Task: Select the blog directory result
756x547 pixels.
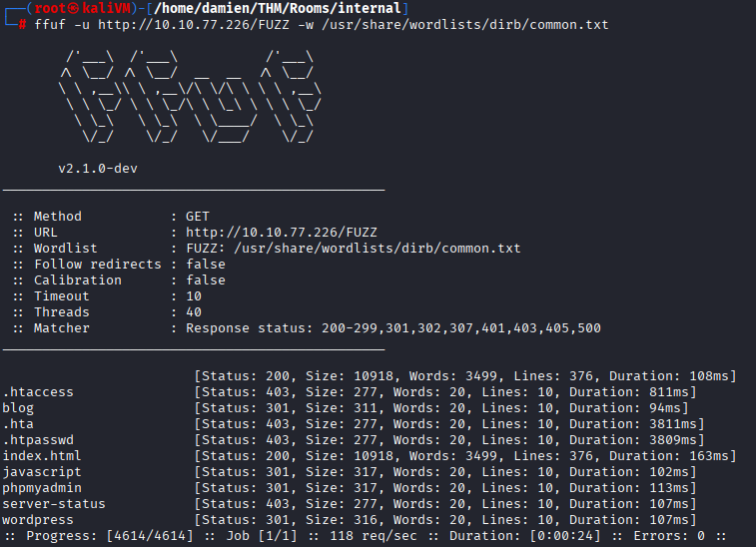Action: tap(18, 408)
